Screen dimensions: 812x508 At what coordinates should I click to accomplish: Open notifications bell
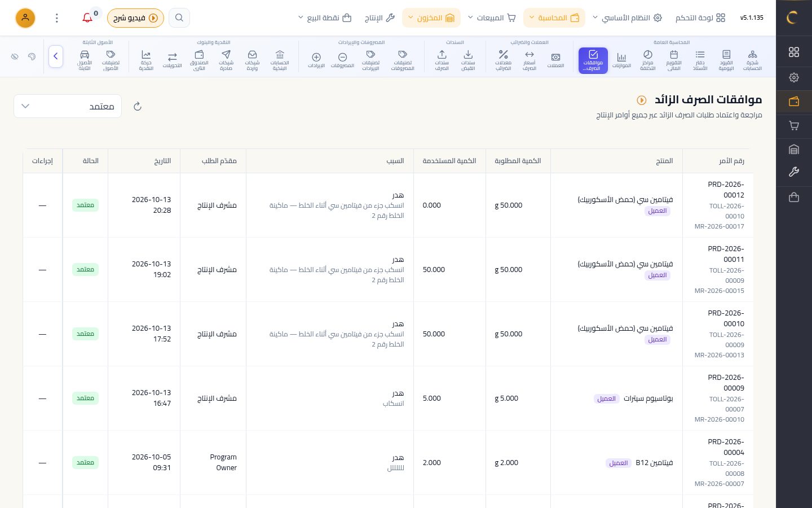tap(87, 18)
